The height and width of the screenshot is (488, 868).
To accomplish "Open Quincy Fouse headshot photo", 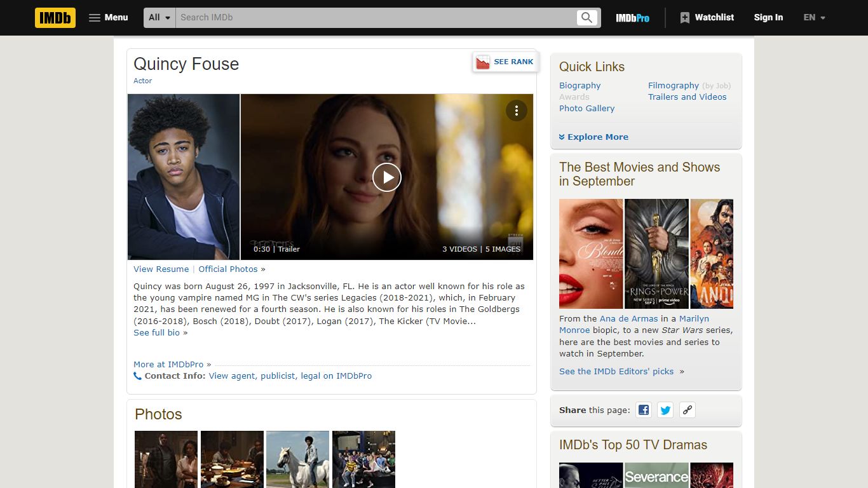I will [184, 177].
